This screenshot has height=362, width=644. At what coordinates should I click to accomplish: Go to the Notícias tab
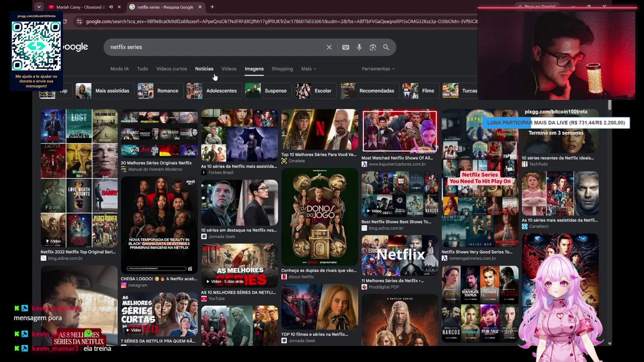click(204, 69)
